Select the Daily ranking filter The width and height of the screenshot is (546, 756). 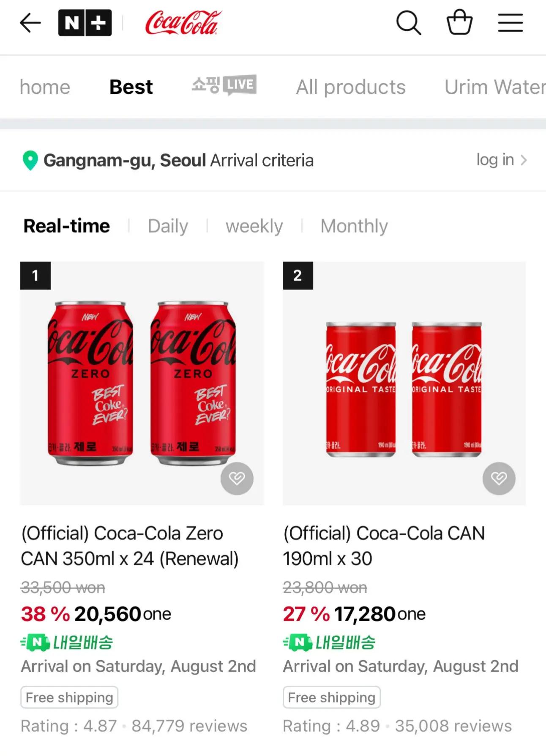coord(168,226)
